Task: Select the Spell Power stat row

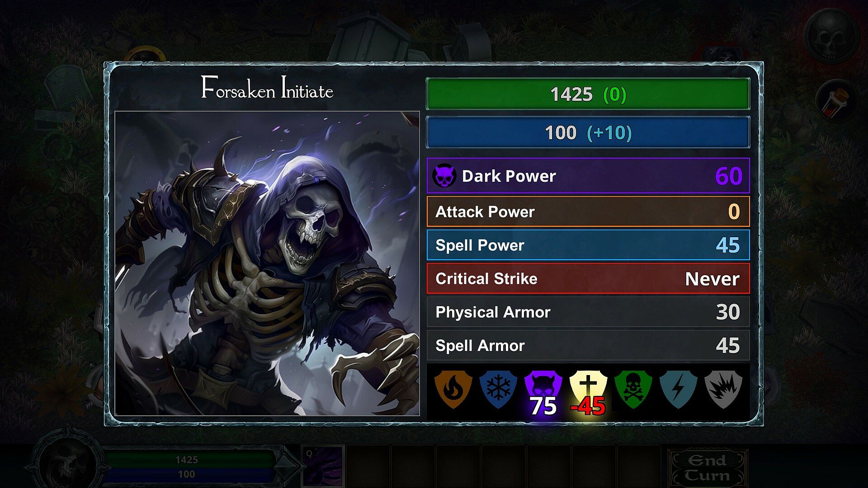Action: pyautogui.click(x=588, y=245)
